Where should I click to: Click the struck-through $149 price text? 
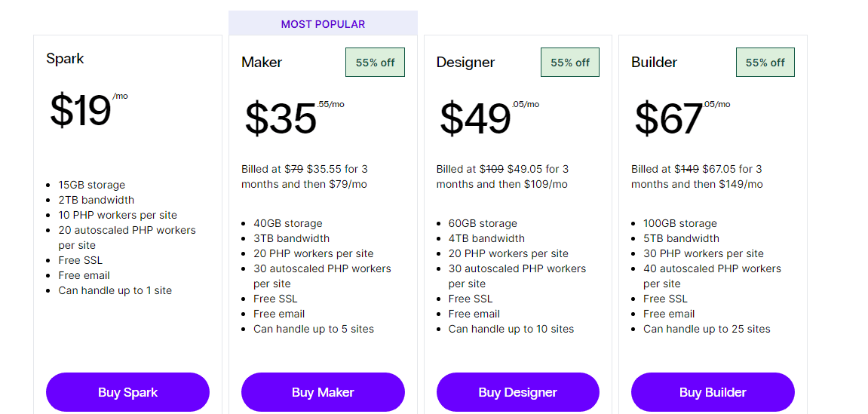(687, 169)
